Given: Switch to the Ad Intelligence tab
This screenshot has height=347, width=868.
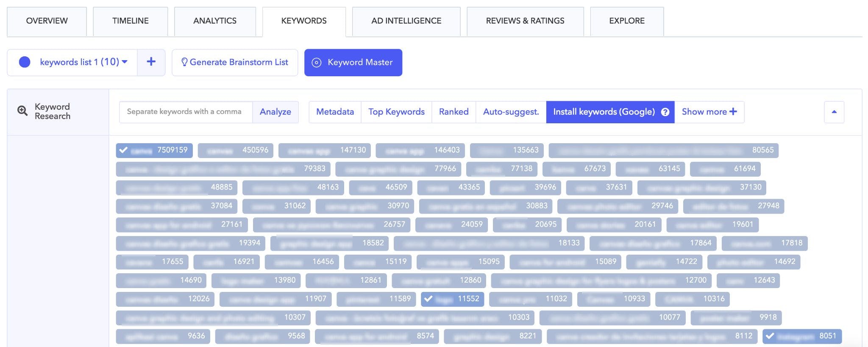Looking at the screenshot, I should 406,21.
